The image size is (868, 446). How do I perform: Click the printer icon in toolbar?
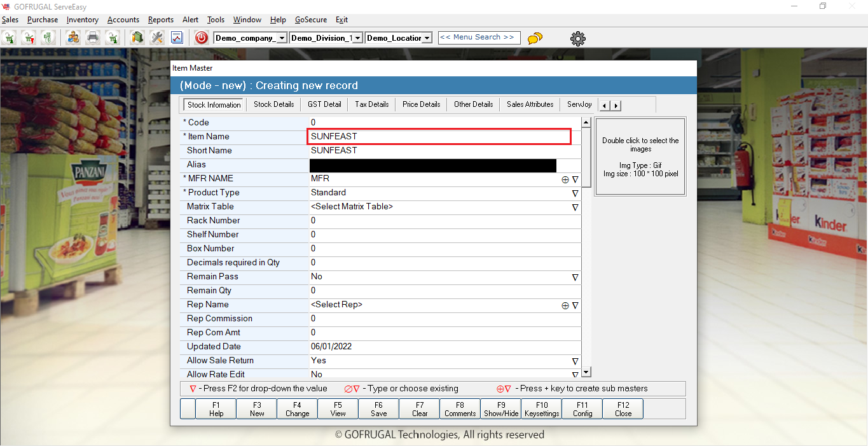coord(93,38)
